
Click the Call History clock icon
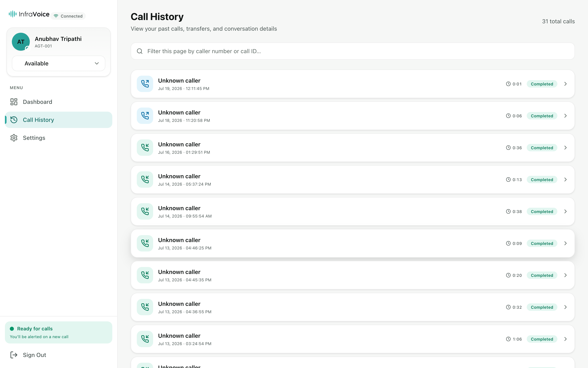[x=14, y=120]
